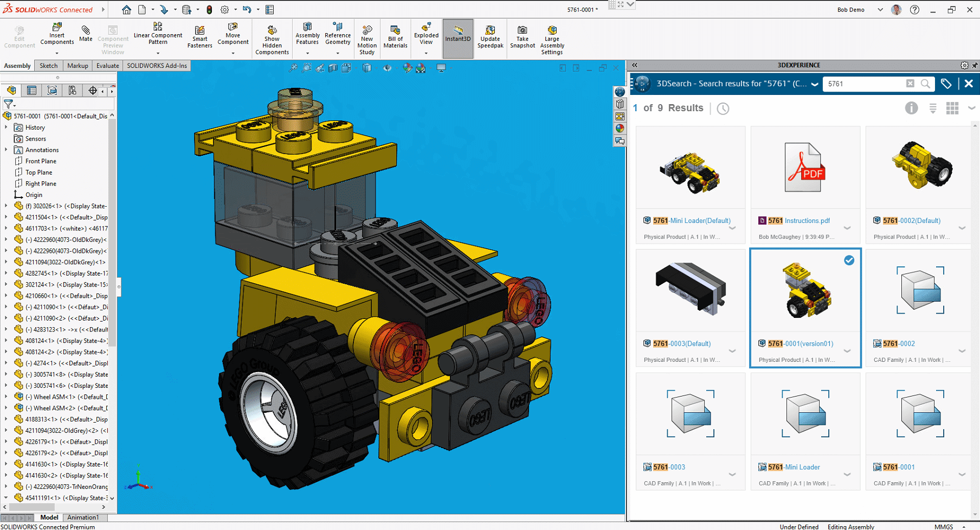Viewport: 980px width, 530px height.
Task: Open 5761-0003(Default) link
Action: (x=682, y=344)
